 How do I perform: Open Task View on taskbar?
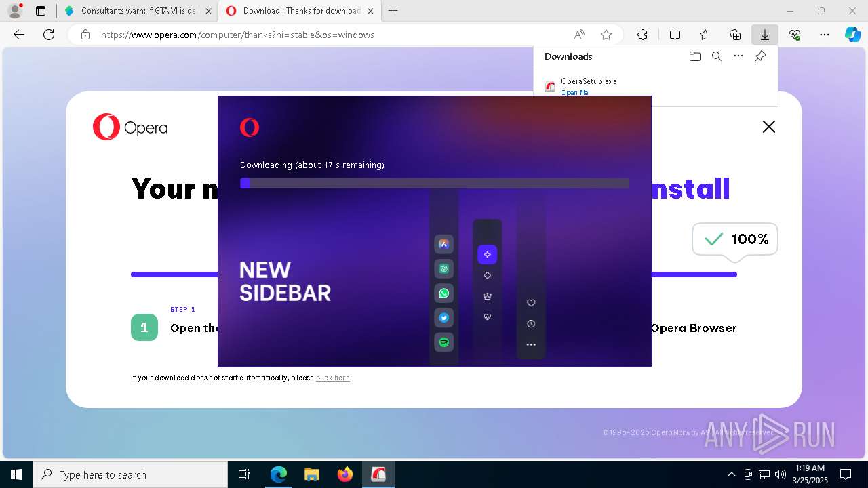244,474
